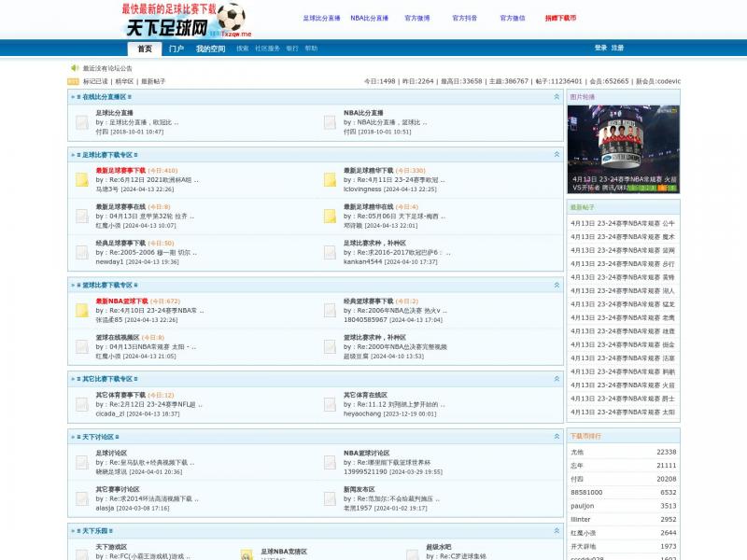This screenshot has height=560, width=747.
Task: Click the folder icon beside 最新NBA篮球下载
Action: pos(81,310)
